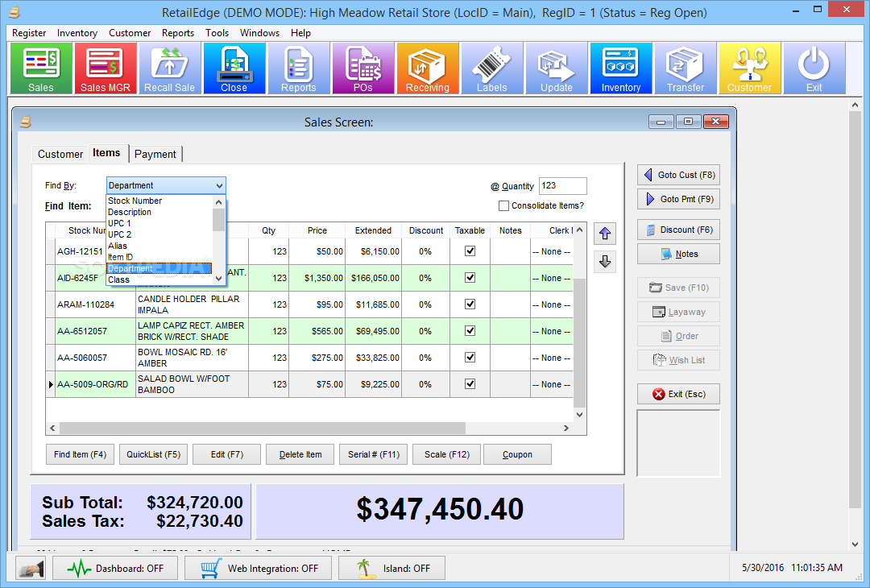Click the Delete Item button
The width and height of the screenshot is (870, 588).
tap(300, 454)
